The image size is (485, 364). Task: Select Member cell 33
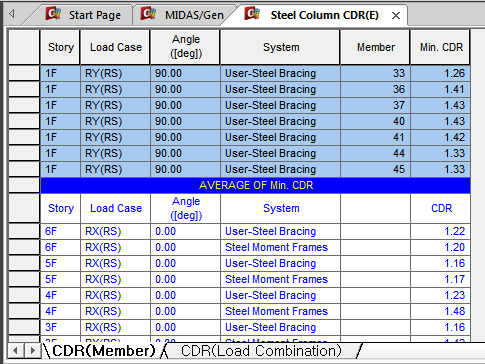pyautogui.click(x=376, y=73)
